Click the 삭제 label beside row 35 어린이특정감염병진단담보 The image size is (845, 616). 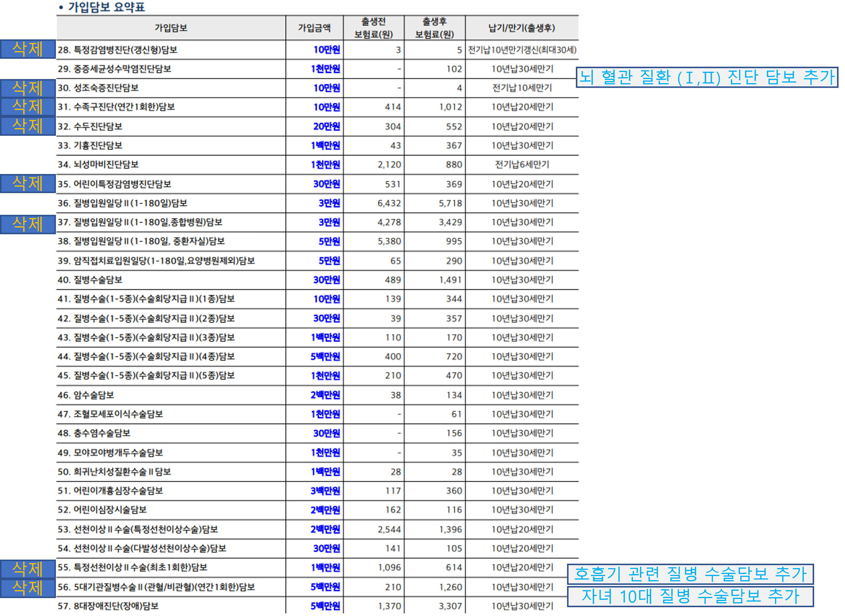pos(28,183)
